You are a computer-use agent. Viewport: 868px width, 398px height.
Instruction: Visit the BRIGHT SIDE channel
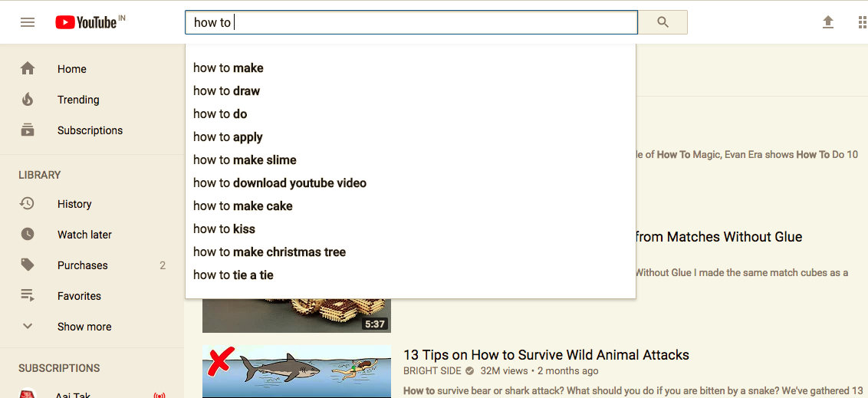pos(432,371)
